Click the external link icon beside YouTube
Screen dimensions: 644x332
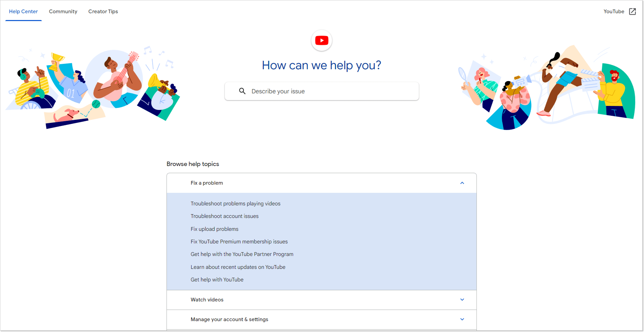(x=632, y=12)
